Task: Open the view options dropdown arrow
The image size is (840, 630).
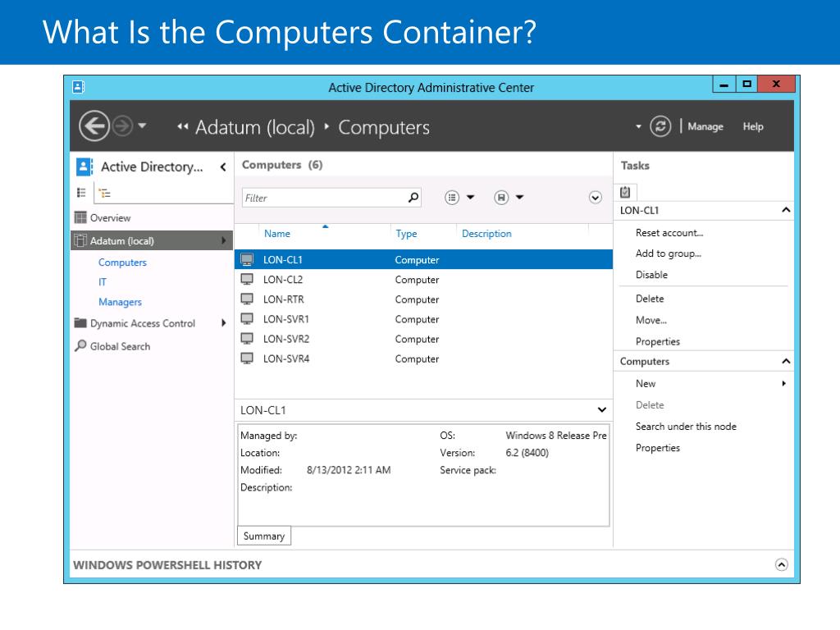Action: pyautogui.click(x=470, y=197)
